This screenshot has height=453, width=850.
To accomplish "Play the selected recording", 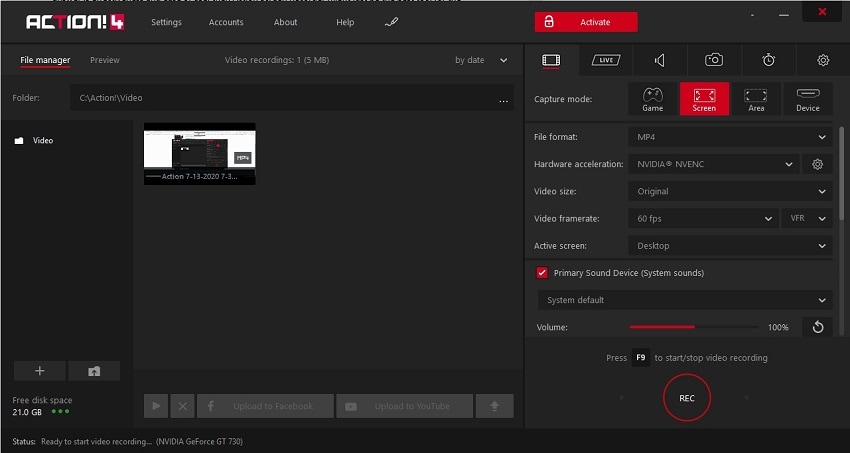I will click(x=156, y=406).
